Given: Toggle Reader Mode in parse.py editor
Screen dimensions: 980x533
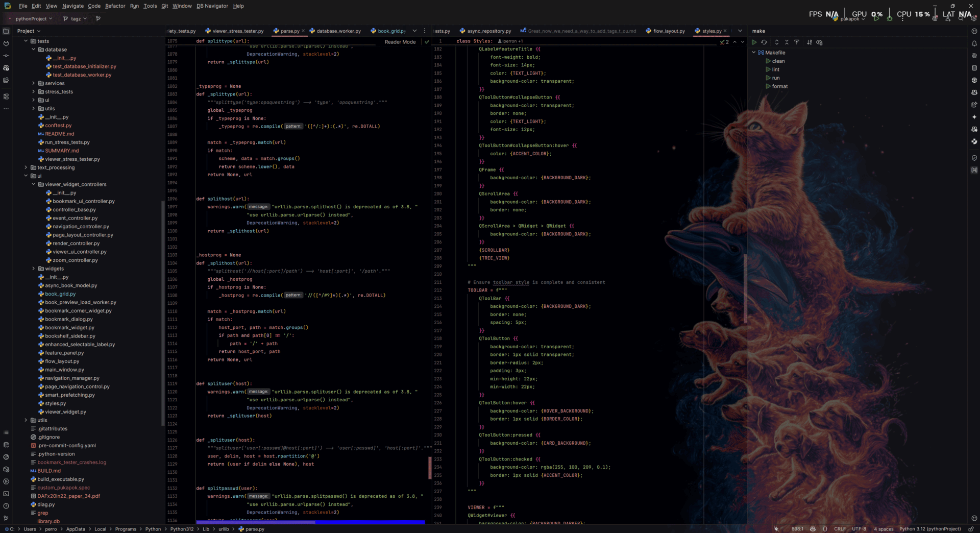Looking at the screenshot, I should [400, 42].
